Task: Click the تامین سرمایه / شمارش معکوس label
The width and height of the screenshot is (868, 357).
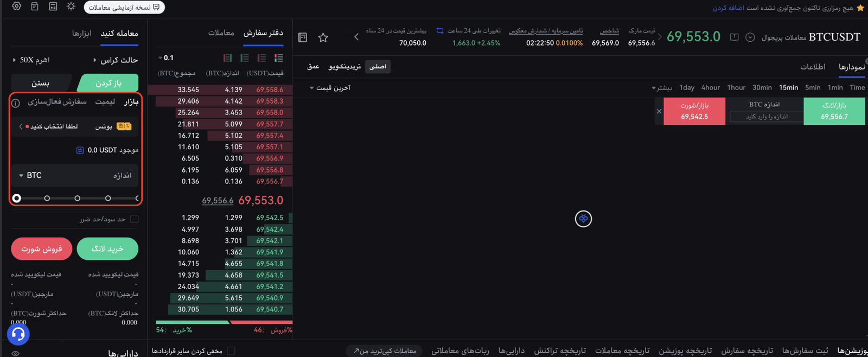Action: pos(546,30)
